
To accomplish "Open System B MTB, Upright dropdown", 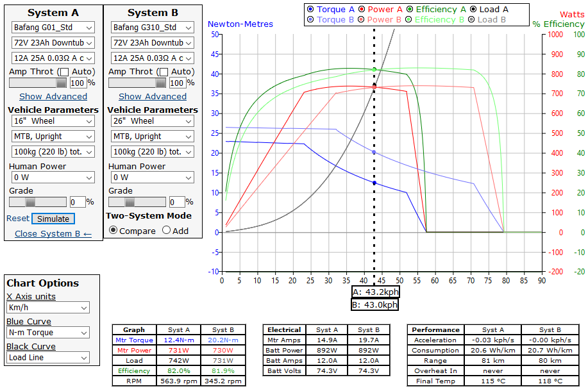I will pos(152,137).
